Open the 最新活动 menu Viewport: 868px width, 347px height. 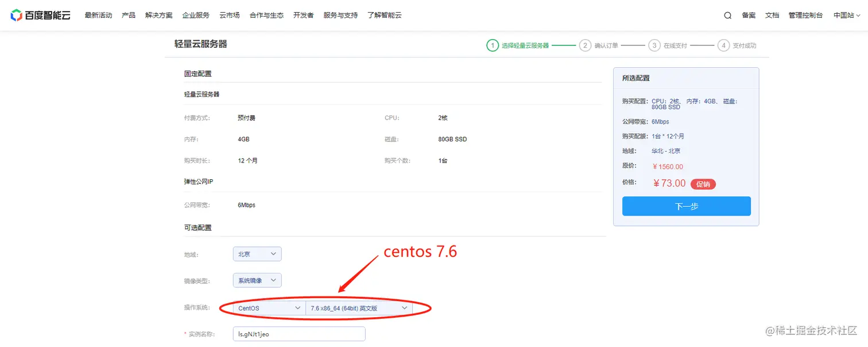98,16
